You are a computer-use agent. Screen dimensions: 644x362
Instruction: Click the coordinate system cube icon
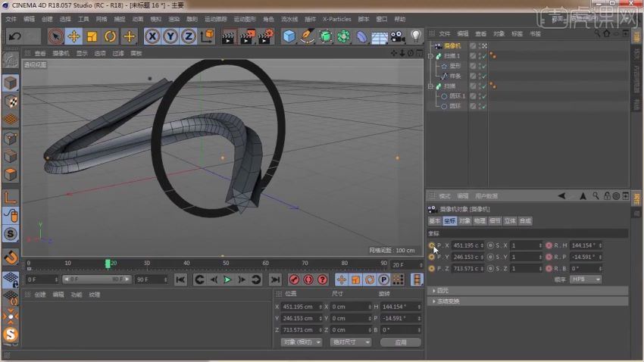point(208,36)
